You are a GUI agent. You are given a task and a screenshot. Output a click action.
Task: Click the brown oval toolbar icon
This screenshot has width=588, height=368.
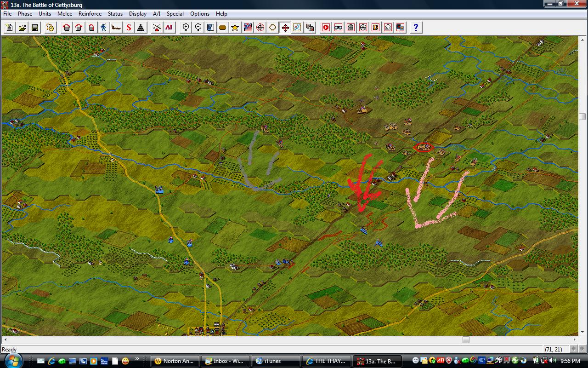point(223,28)
